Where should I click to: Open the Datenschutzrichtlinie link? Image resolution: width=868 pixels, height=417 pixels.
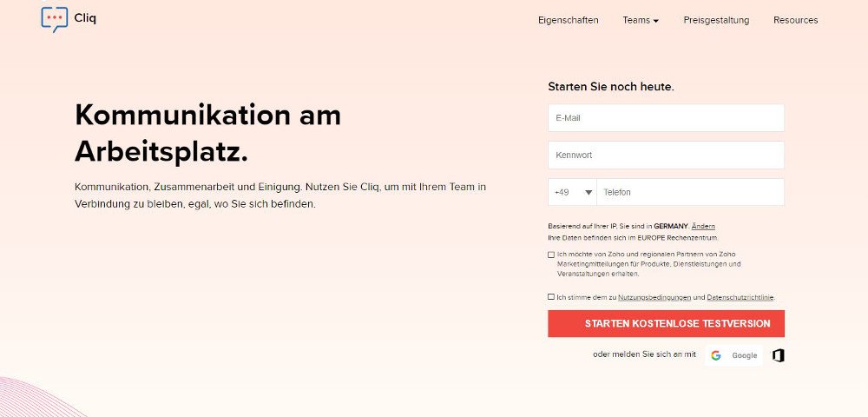[740, 297]
